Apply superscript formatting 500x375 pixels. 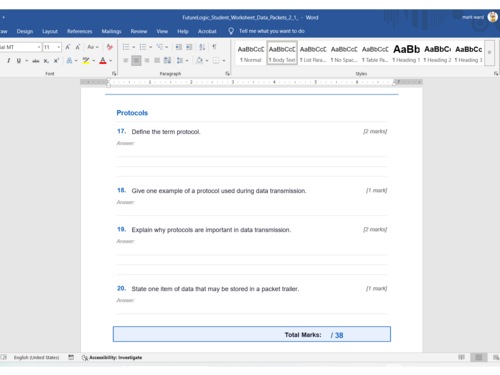pyautogui.click(x=56, y=61)
